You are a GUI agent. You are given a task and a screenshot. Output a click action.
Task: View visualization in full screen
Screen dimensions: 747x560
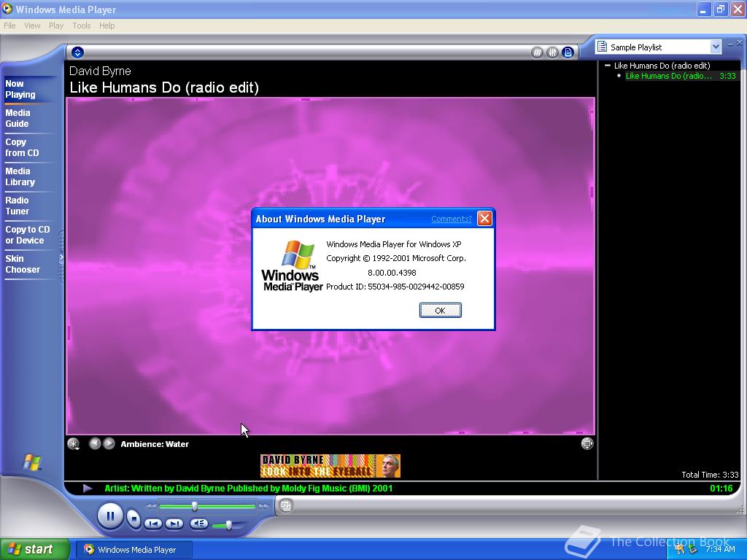pyautogui.click(x=587, y=443)
